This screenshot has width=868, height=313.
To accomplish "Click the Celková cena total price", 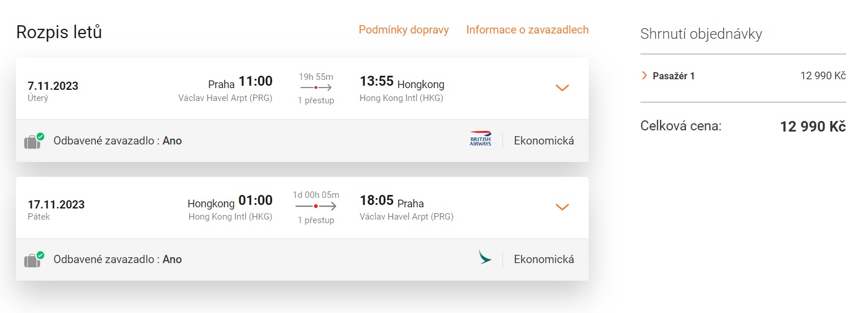I will (x=812, y=126).
